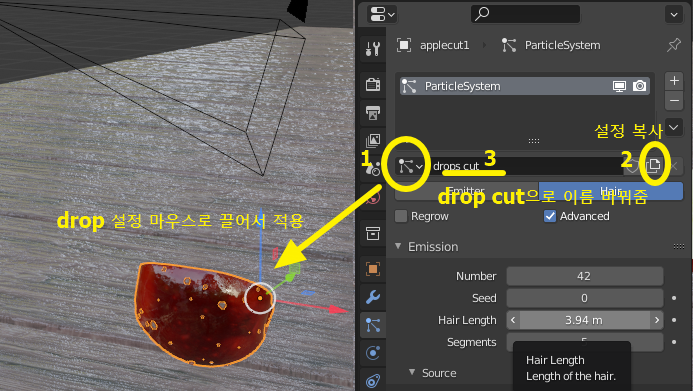Image resolution: width=693 pixels, height=391 pixels.
Task: Open the Object Constraints tab
Action: tap(373, 380)
